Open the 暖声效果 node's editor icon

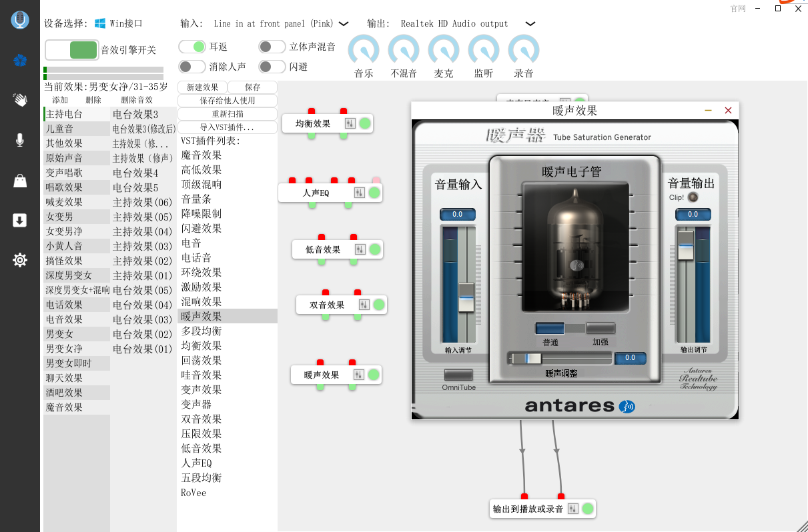(x=359, y=375)
